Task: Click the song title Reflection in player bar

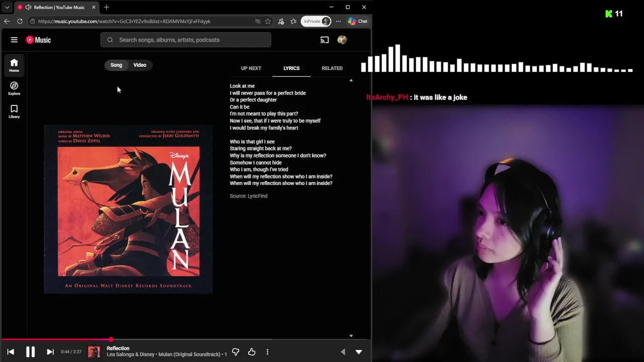Action: pos(118,348)
